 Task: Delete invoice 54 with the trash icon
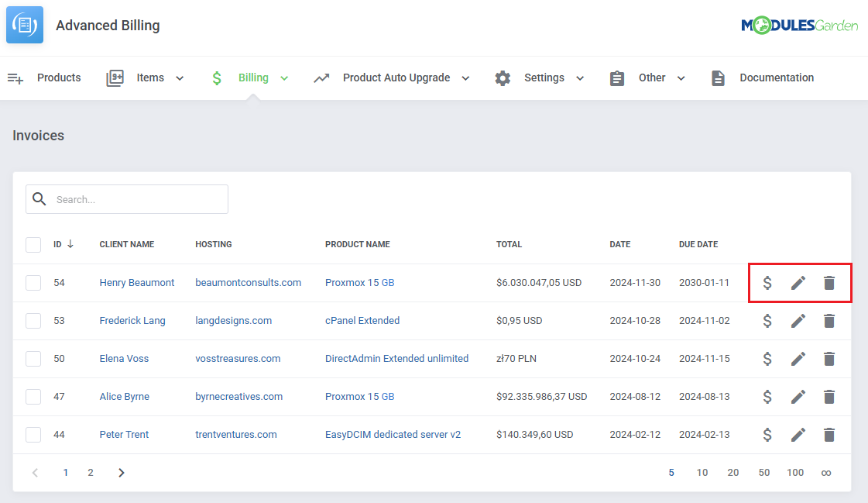(829, 283)
